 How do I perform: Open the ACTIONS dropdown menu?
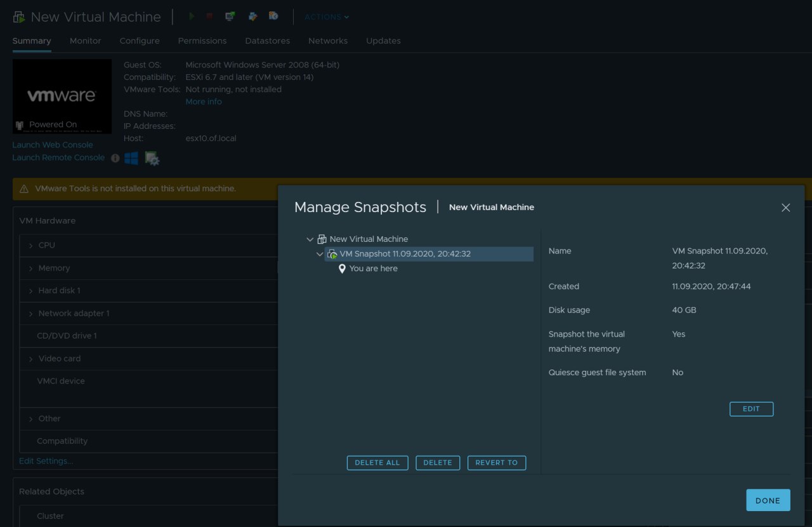(x=327, y=17)
